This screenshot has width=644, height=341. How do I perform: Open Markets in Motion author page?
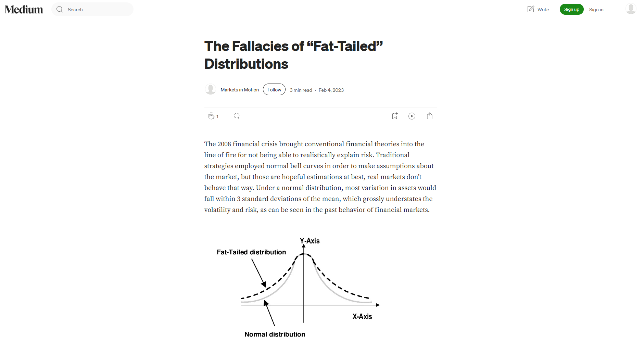pyautogui.click(x=240, y=90)
